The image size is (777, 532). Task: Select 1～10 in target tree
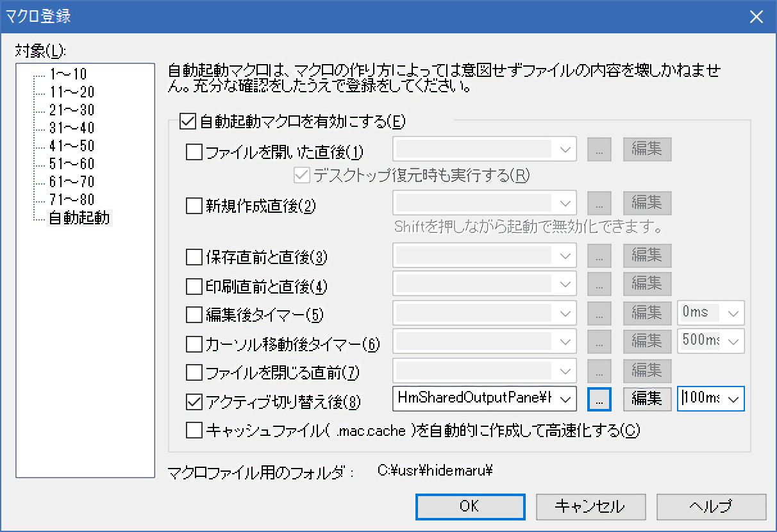[x=67, y=74]
